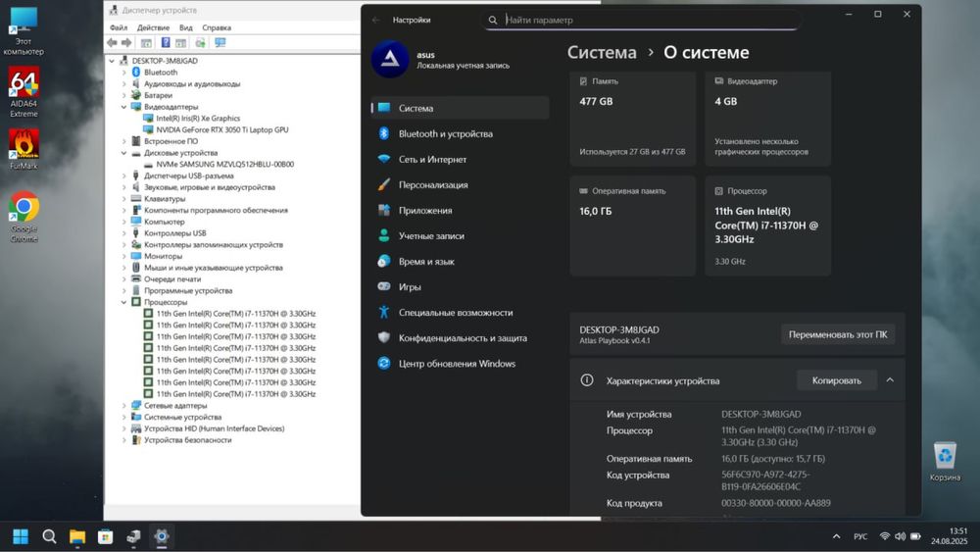The height and width of the screenshot is (552, 980).
Task: Click Back arrow in Device Manager toolbar
Action: click(112, 42)
